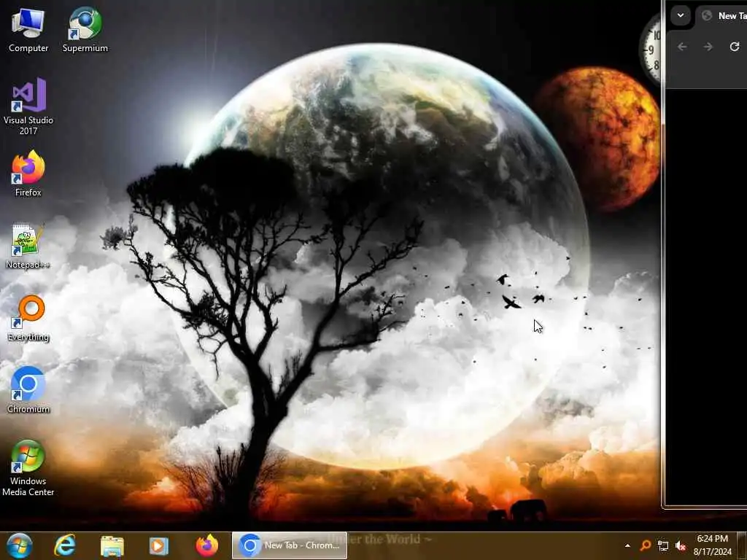747x560 pixels.
Task: Open the Windows Start menu orb
Action: [x=19, y=545]
